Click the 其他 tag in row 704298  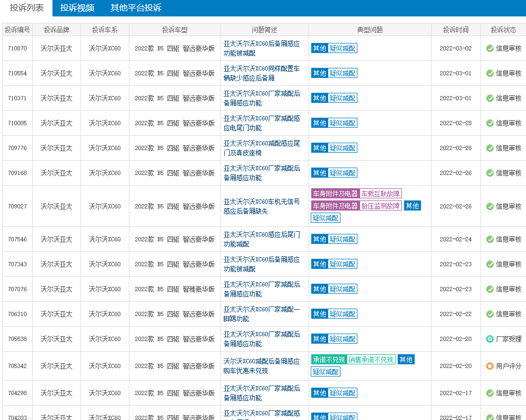tap(319, 393)
